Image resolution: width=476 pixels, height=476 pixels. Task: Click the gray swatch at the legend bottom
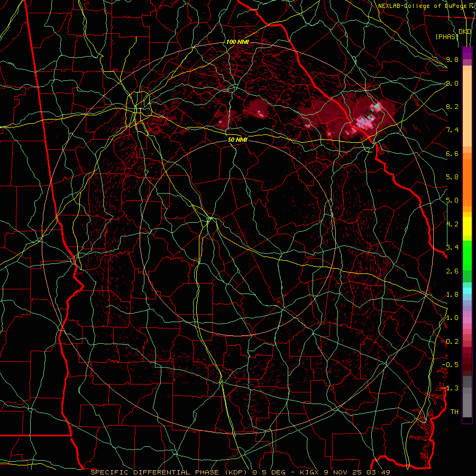[x=467, y=405]
